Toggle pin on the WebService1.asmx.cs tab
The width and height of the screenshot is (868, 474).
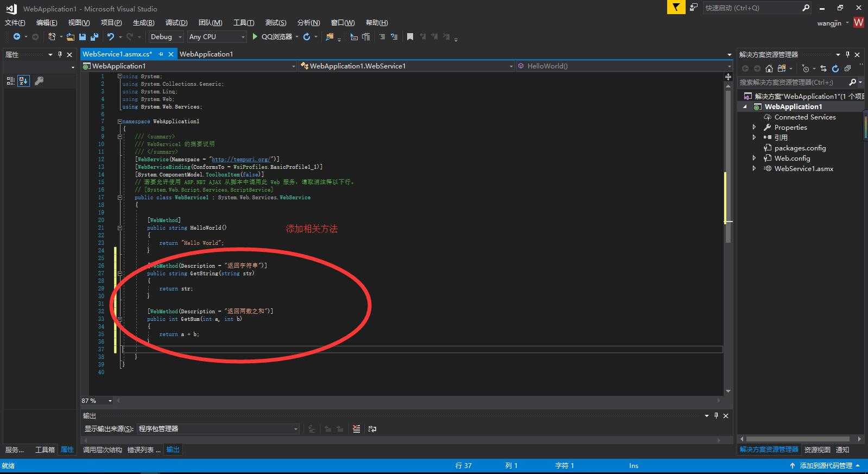[161, 54]
